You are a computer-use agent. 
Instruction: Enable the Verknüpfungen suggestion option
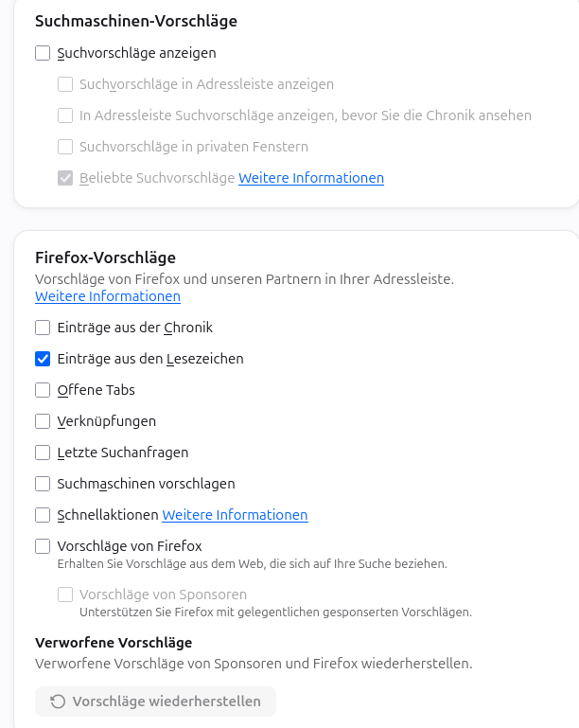(43, 421)
